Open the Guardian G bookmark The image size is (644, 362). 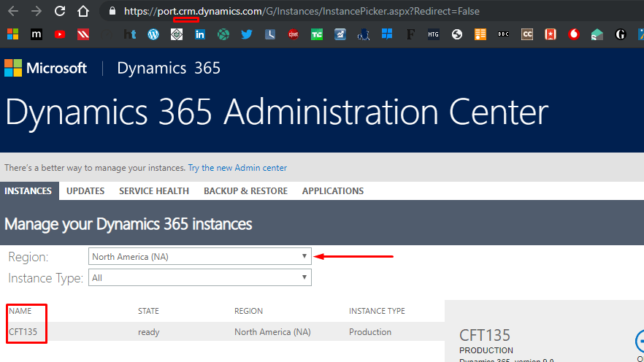click(621, 34)
